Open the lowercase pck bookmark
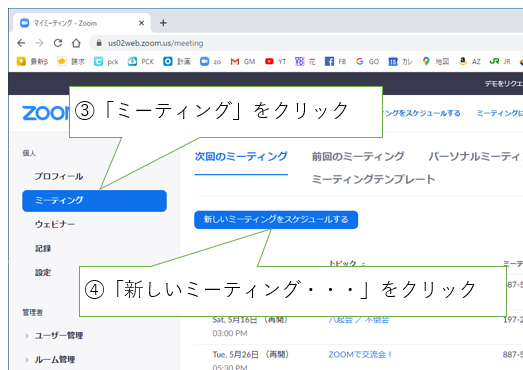This screenshot has width=523, height=370. click(106, 61)
